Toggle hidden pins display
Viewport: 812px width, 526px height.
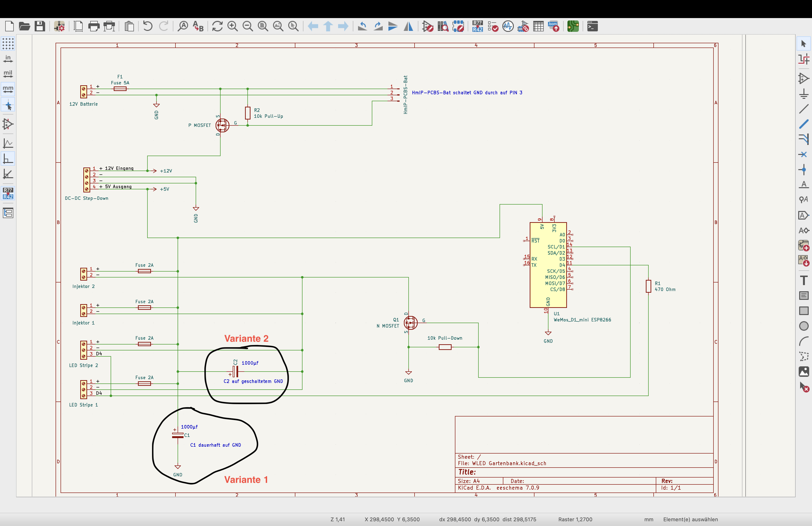click(8, 124)
